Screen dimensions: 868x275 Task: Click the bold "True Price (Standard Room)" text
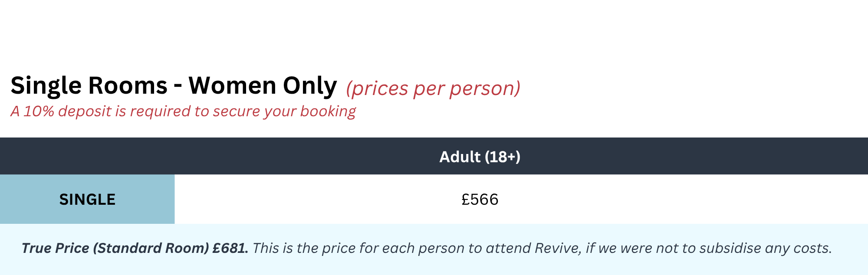[x=115, y=248]
